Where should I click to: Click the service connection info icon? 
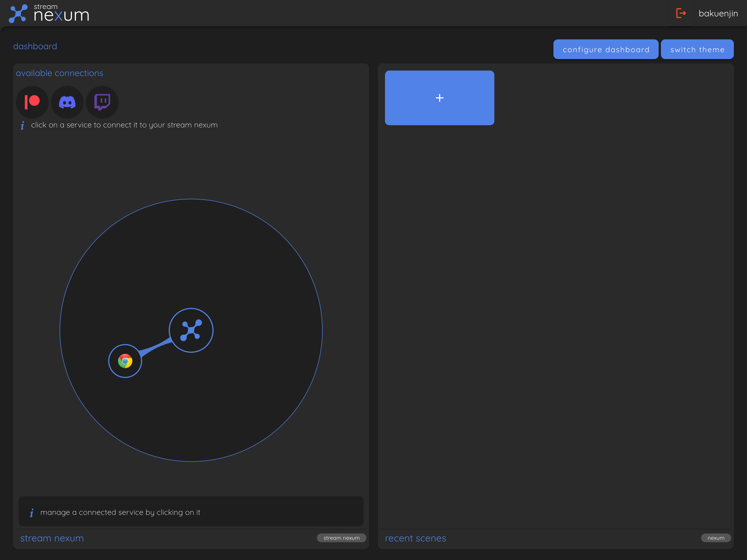[x=22, y=126]
